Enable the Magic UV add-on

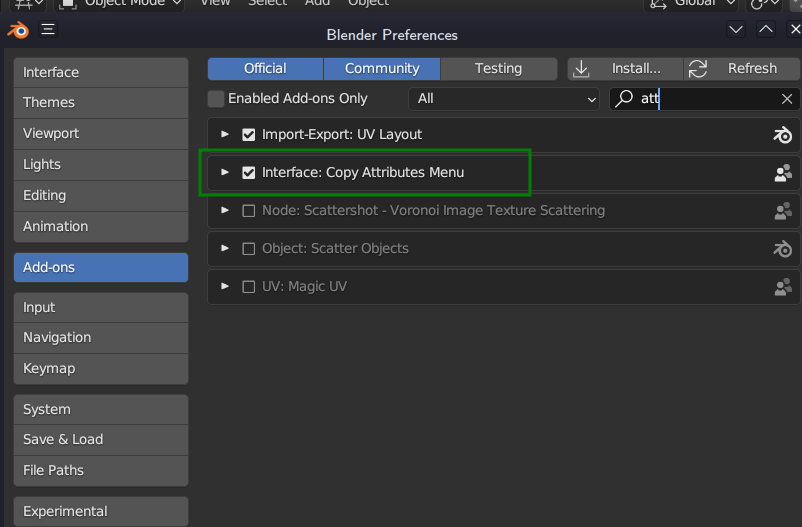(x=249, y=287)
